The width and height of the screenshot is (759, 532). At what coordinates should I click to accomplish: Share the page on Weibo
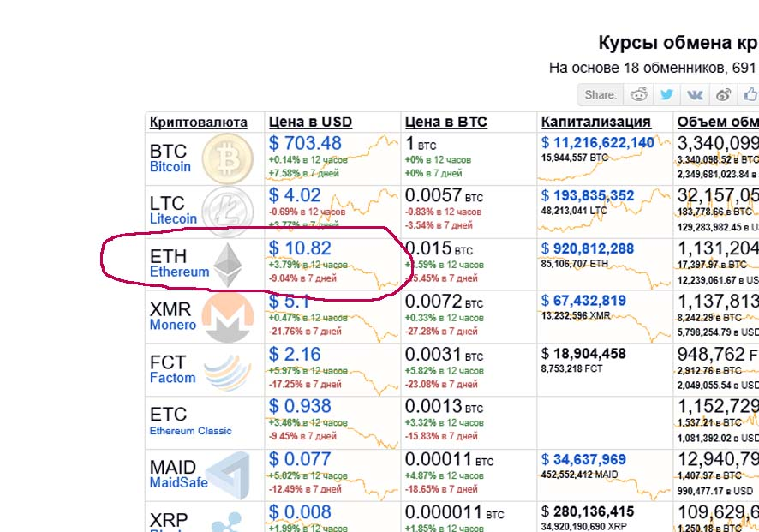723,94
